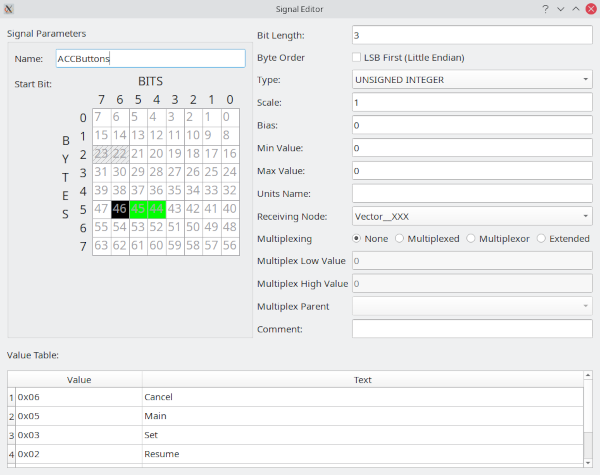
Task: Select bit cell 63 in byte 7
Action: coord(101,246)
